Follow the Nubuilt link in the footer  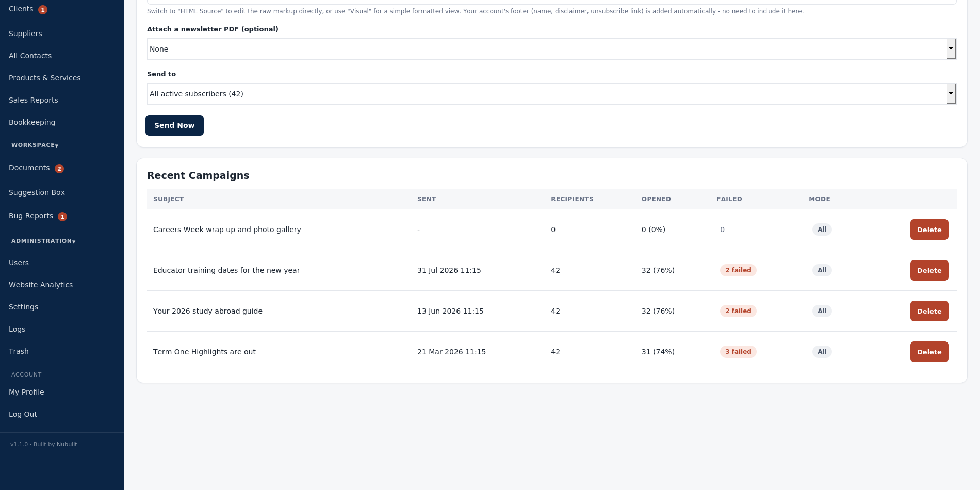click(x=67, y=445)
